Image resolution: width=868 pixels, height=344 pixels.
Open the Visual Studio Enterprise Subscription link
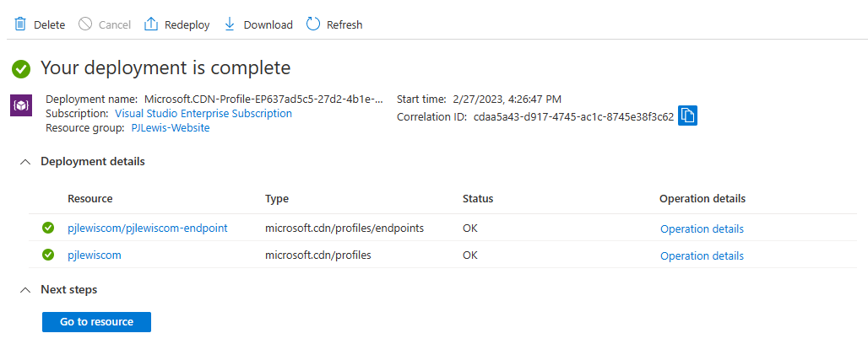(x=203, y=113)
